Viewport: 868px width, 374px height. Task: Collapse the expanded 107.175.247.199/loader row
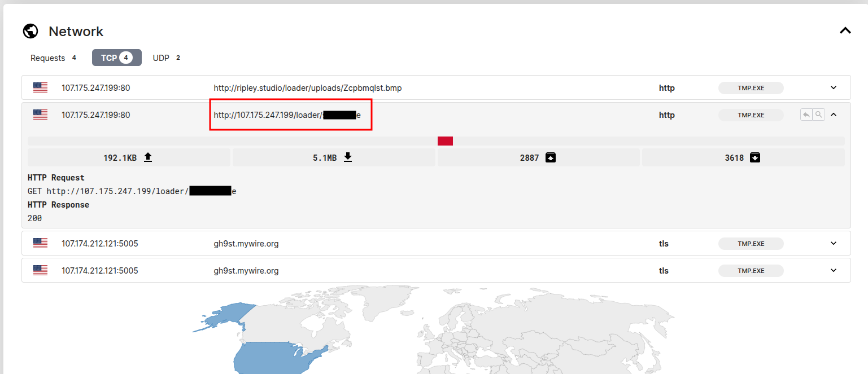[834, 115]
